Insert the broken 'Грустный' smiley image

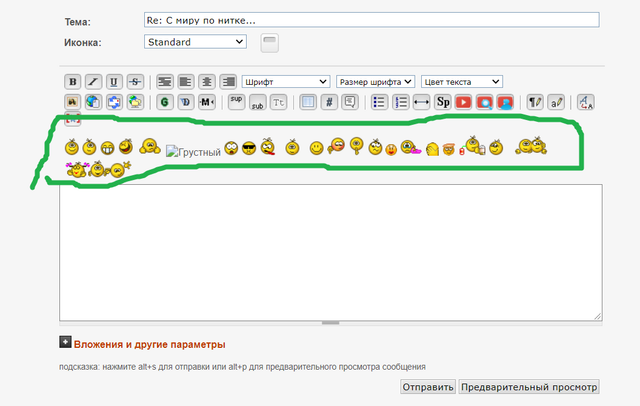point(193,152)
